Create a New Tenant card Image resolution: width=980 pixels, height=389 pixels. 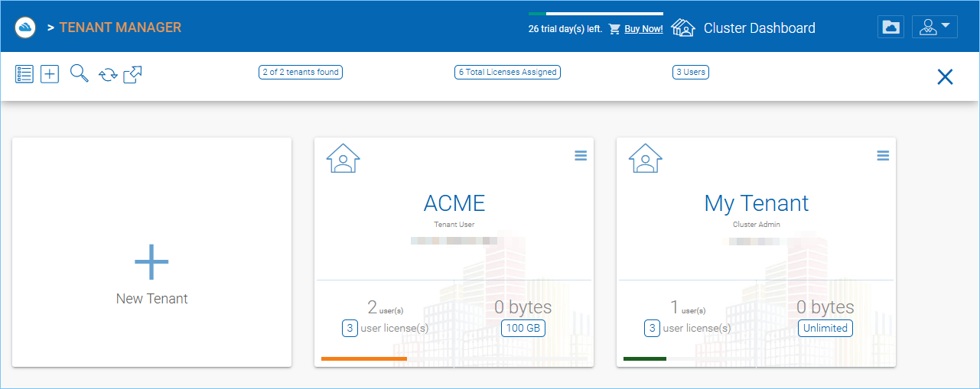pos(151,252)
